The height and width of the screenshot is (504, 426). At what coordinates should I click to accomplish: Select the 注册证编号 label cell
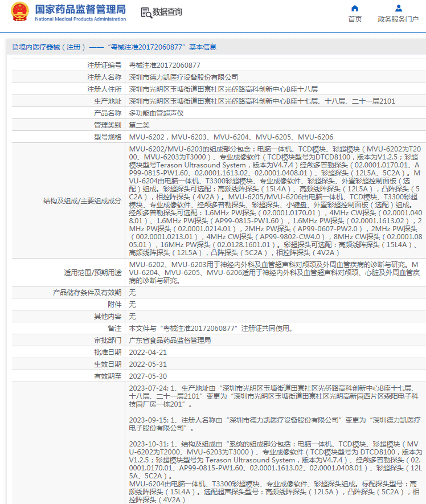coord(104,65)
